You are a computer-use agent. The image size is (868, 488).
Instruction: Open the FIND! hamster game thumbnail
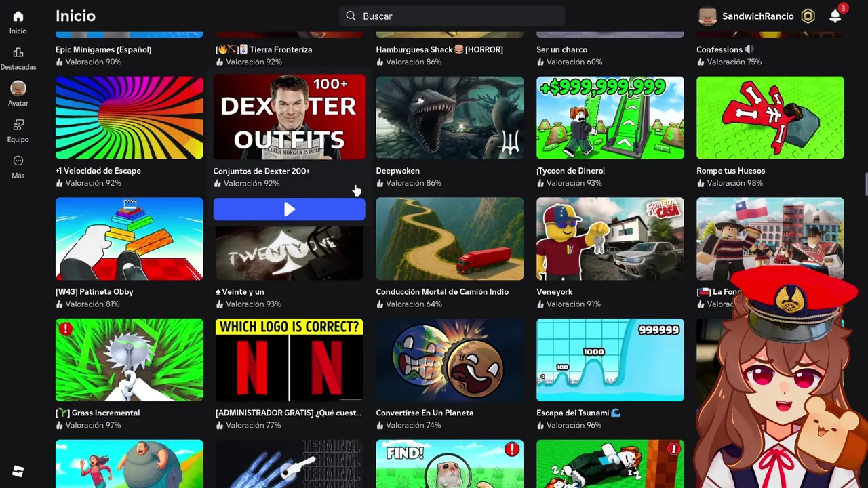[x=450, y=464]
